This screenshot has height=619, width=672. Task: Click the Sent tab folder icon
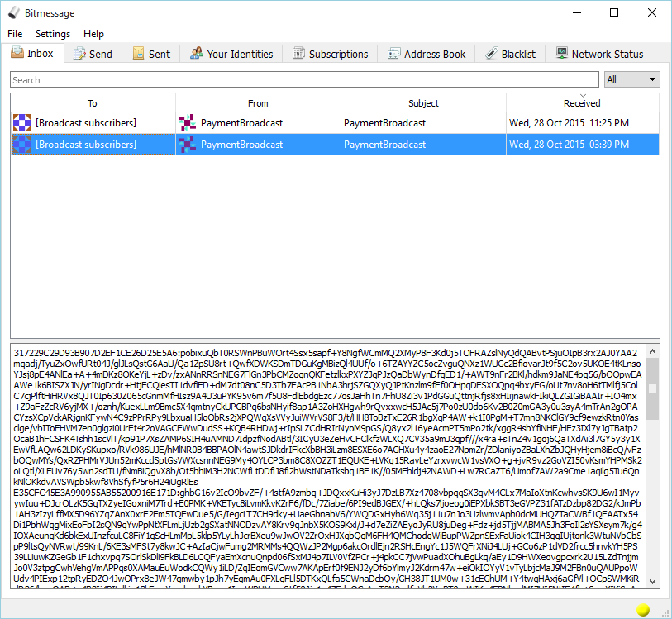[x=138, y=54]
